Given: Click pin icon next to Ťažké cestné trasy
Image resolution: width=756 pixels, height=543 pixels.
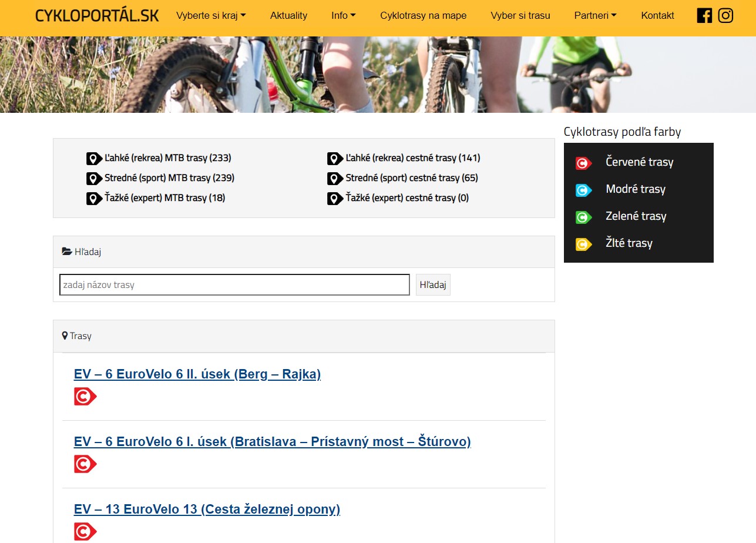Looking at the screenshot, I should tap(335, 199).
